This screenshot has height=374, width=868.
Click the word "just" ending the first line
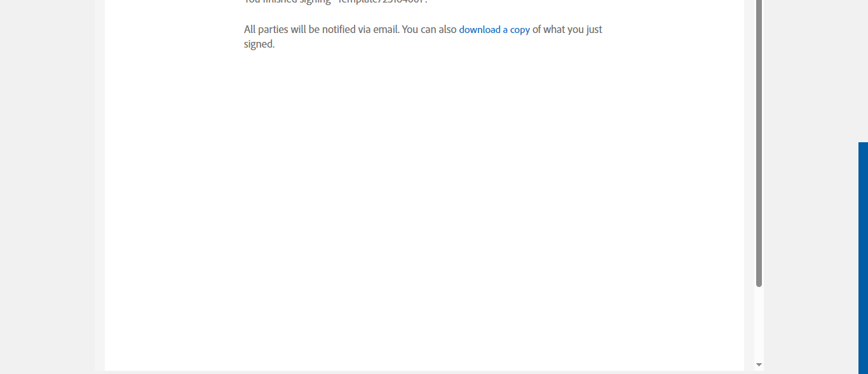(x=592, y=30)
